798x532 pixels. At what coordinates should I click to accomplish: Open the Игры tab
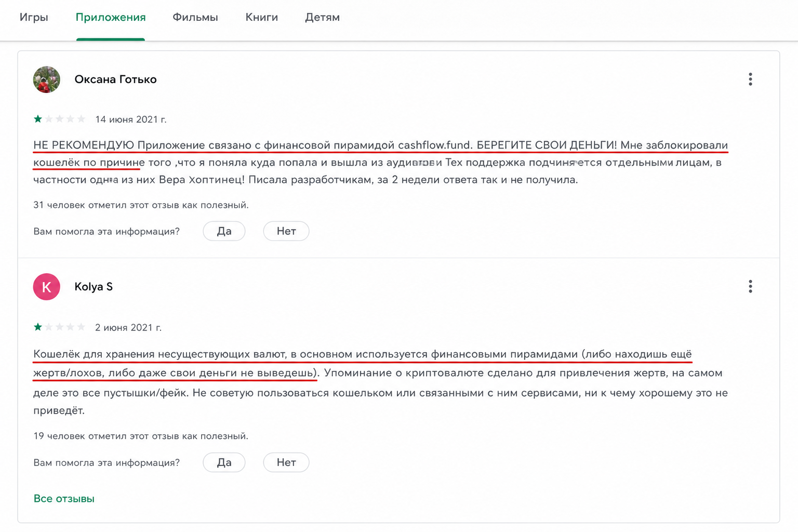[x=34, y=17]
